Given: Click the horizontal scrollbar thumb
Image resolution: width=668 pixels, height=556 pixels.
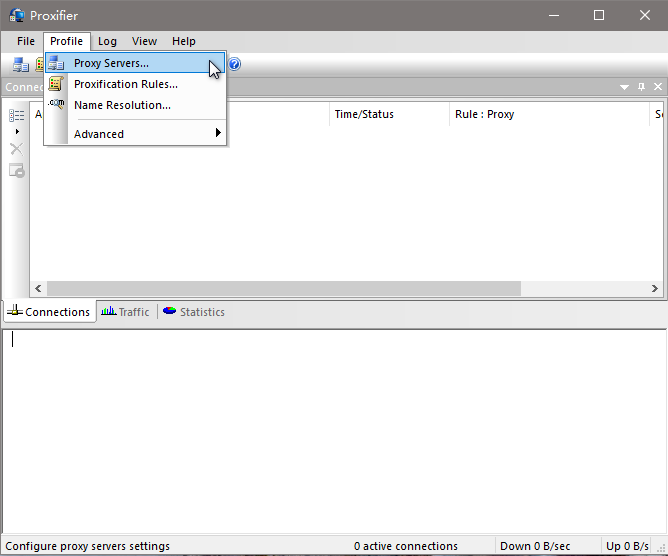Looking at the screenshot, I should 284,288.
